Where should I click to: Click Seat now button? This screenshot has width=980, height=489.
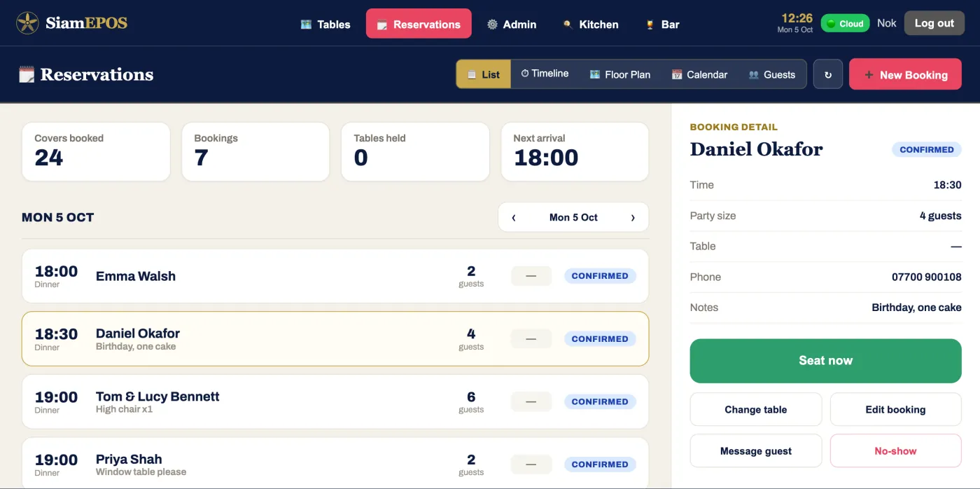point(825,361)
